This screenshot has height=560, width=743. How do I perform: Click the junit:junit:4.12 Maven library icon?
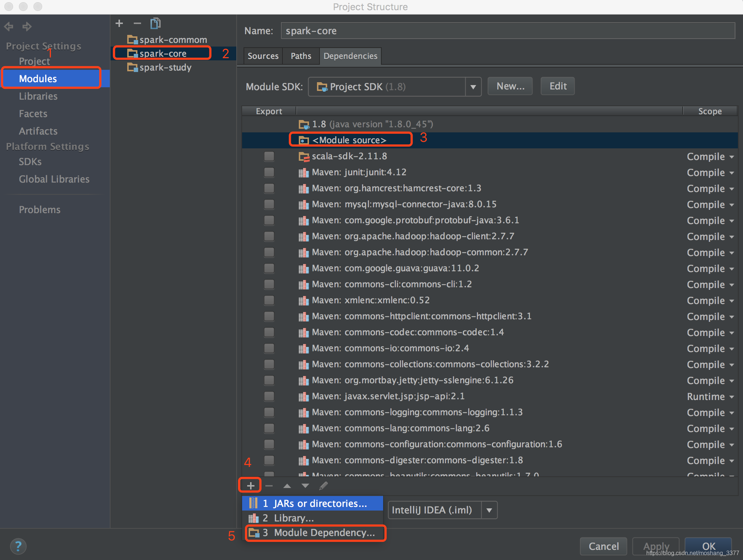304,173
